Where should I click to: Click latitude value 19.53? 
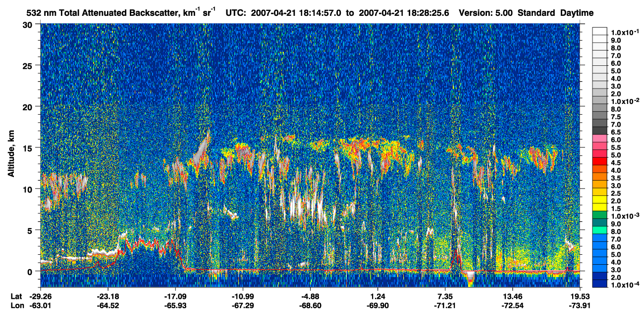(581, 296)
